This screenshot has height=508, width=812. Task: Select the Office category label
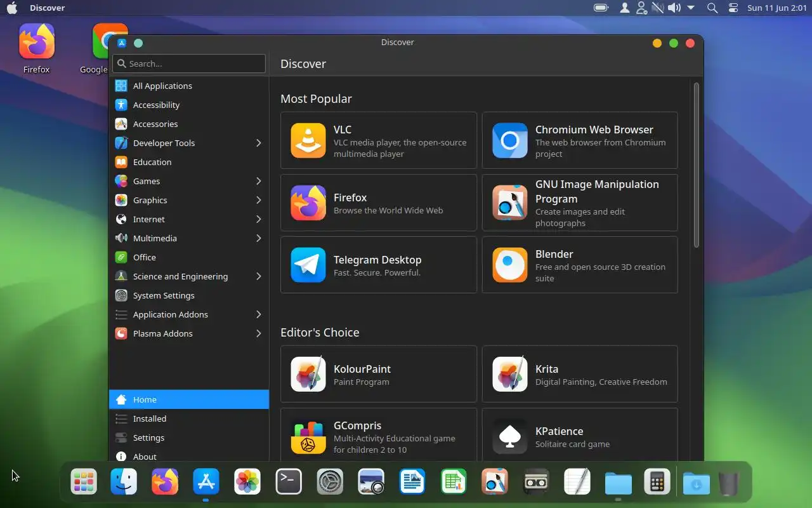pyautogui.click(x=145, y=257)
